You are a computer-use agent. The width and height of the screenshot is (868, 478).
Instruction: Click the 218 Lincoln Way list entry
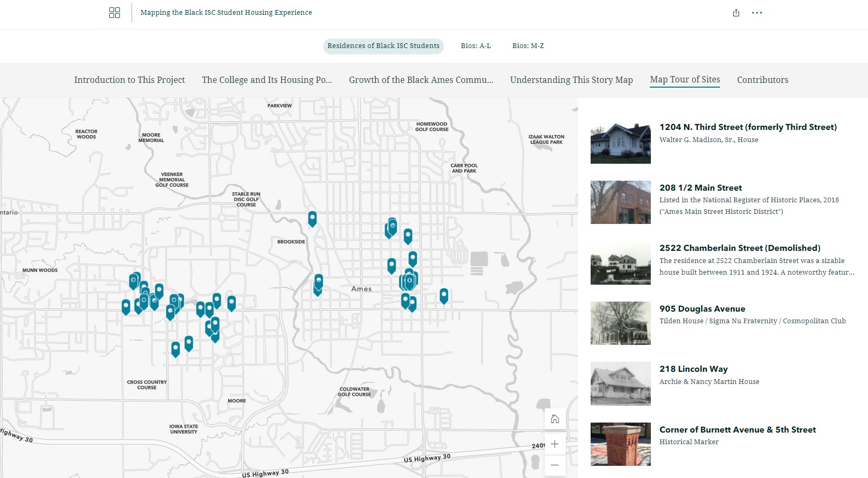(x=693, y=369)
